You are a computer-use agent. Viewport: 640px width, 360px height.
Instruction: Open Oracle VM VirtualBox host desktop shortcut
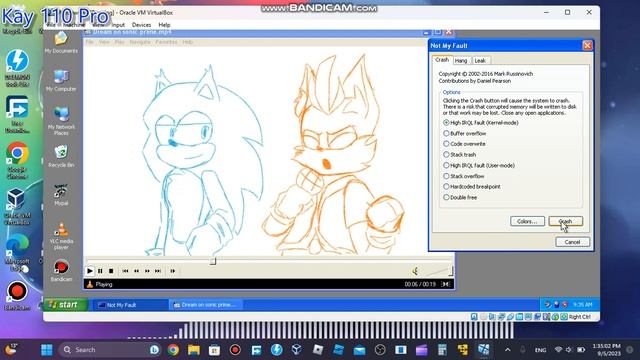pos(17,207)
